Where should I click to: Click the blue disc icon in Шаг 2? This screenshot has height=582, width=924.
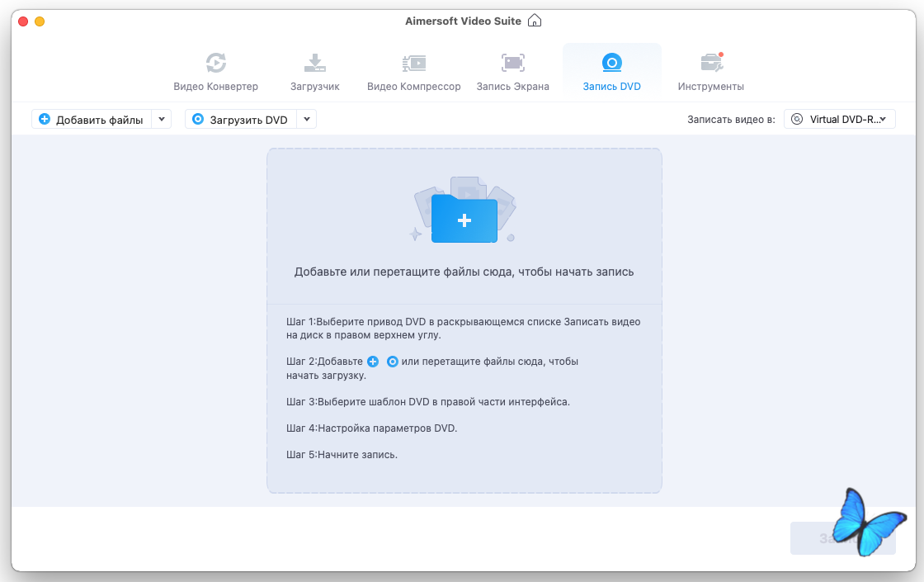[392, 362]
